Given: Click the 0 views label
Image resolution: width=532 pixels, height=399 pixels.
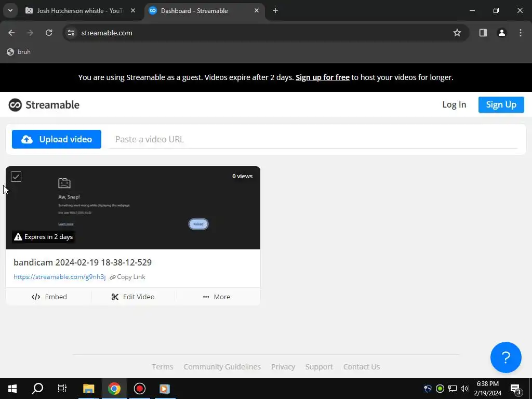Looking at the screenshot, I should (242, 176).
